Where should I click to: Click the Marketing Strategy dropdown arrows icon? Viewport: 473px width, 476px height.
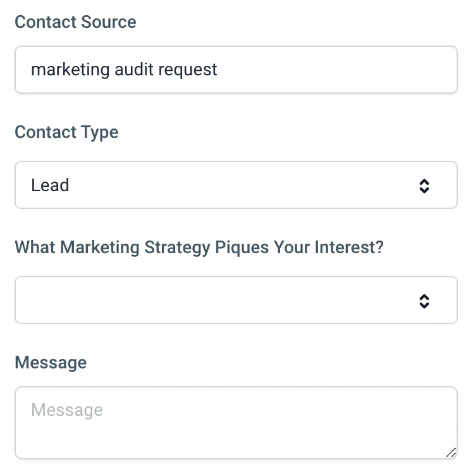pyautogui.click(x=424, y=301)
